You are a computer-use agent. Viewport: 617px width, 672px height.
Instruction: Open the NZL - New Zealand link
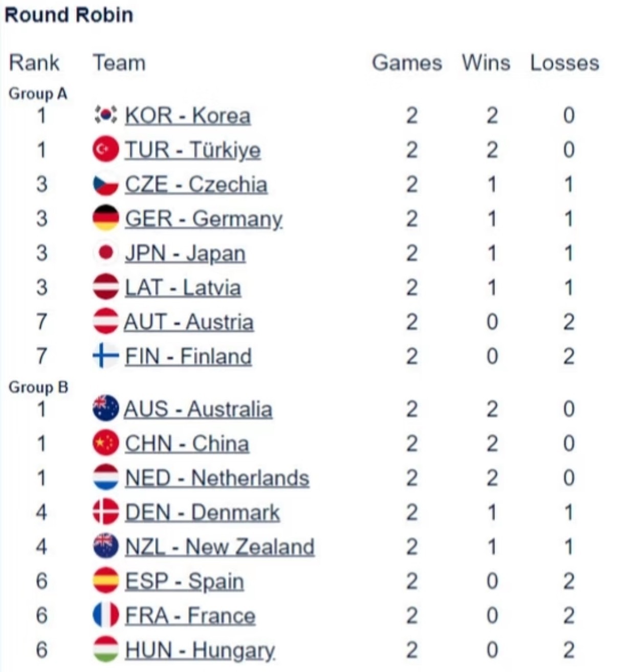(219, 547)
